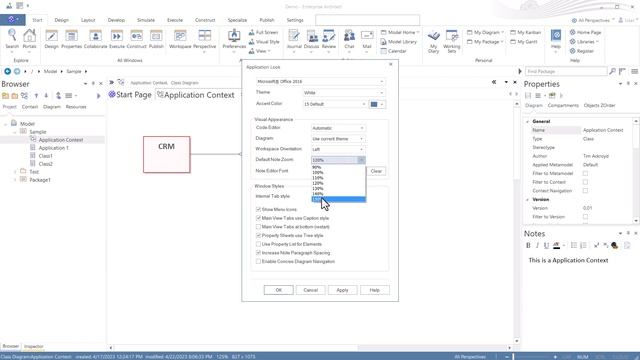Click the dialog's Help button
This screenshot has width=640, height=360.
click(x=375, y=290)
